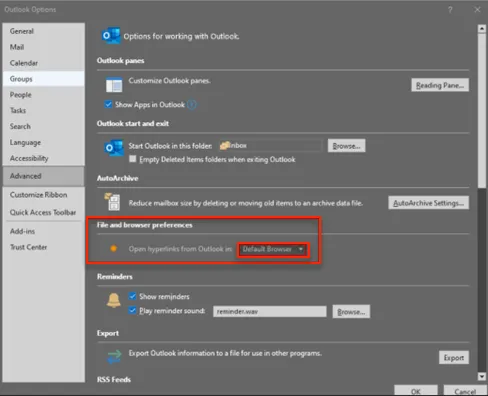Select the Advanced category

(44, 176)
